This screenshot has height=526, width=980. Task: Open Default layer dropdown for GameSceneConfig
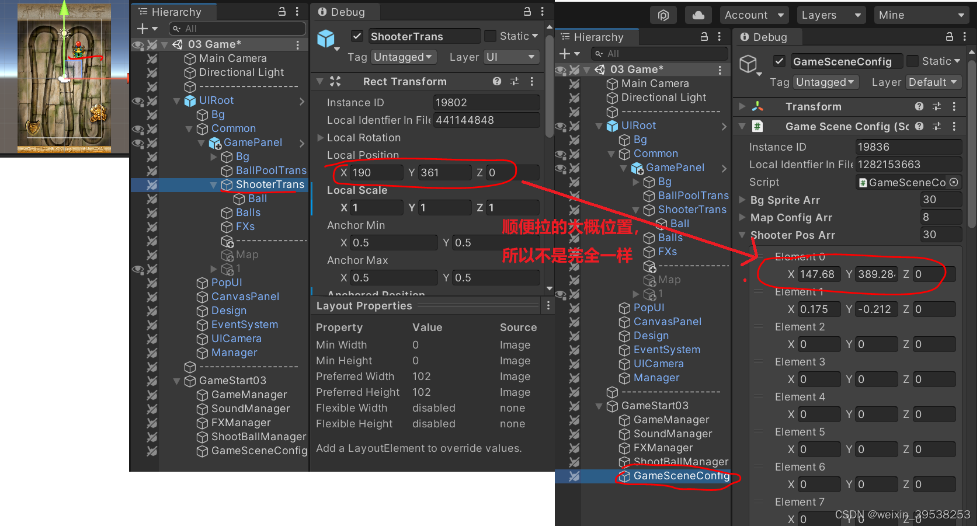point(933,82)
